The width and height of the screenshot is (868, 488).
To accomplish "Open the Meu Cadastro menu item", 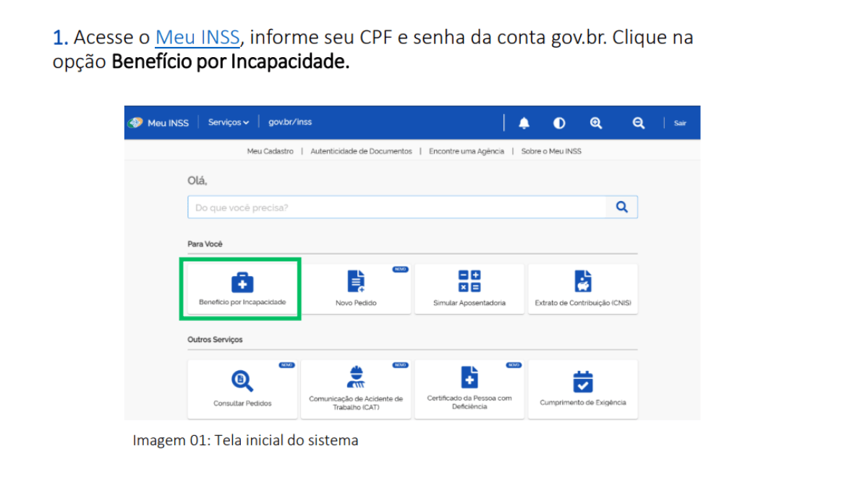I will (x=270, y=151).
